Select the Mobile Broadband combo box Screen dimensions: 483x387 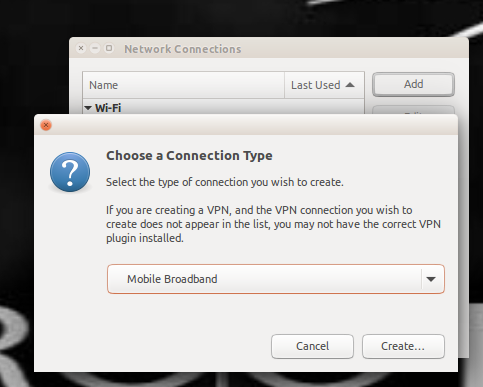[x=276, y=279]
